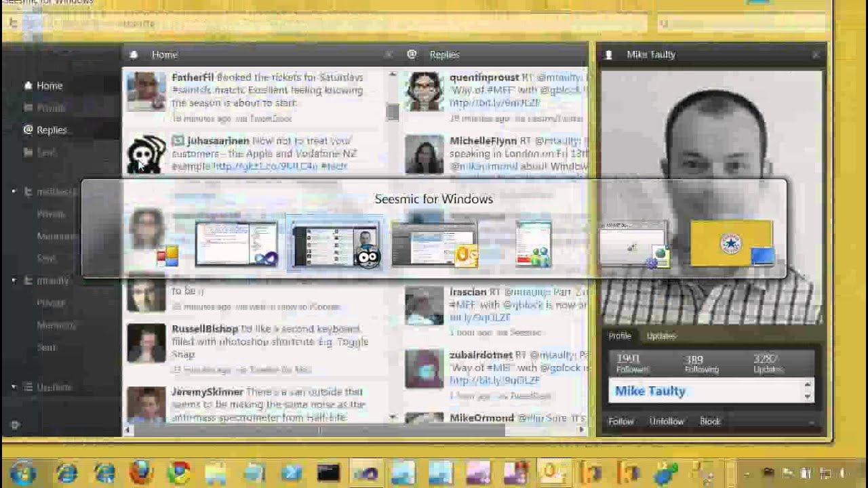Switch to the Updates tab
This screenshot has height=488, width=868.
pos(661,336)
